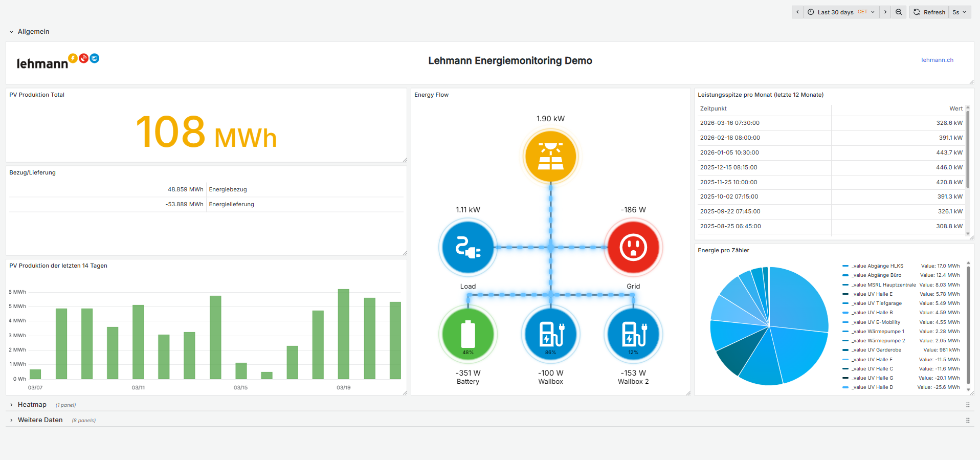This screenshot has width=980, height=460.
Task: Grab the Heatmap row drag handle
Action: [x=968, y=405]
